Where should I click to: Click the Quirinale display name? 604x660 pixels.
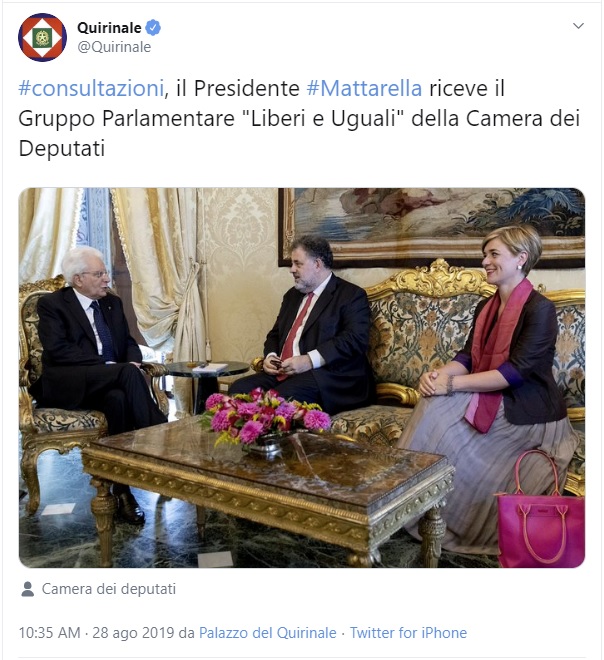coord(109,28)
